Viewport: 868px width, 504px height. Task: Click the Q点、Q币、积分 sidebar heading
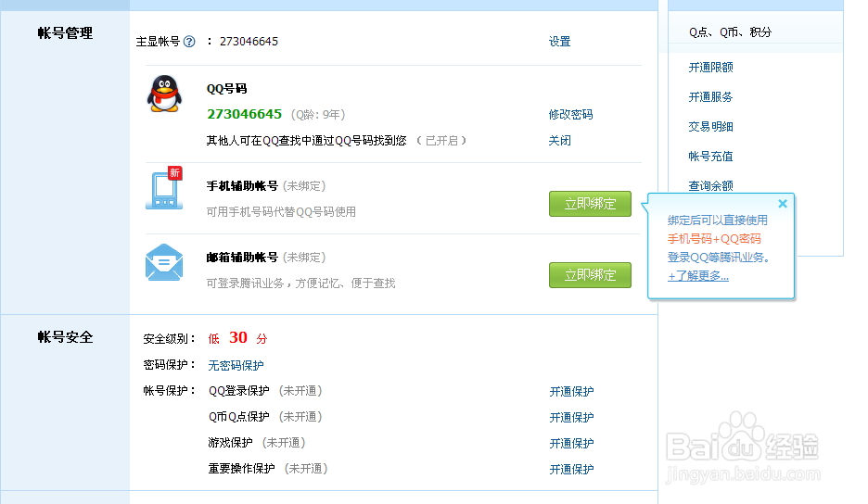point(730,32)
